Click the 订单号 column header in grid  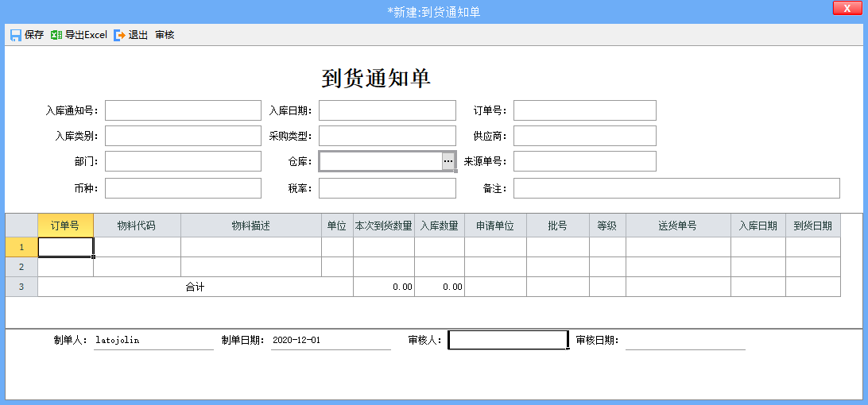65,226
